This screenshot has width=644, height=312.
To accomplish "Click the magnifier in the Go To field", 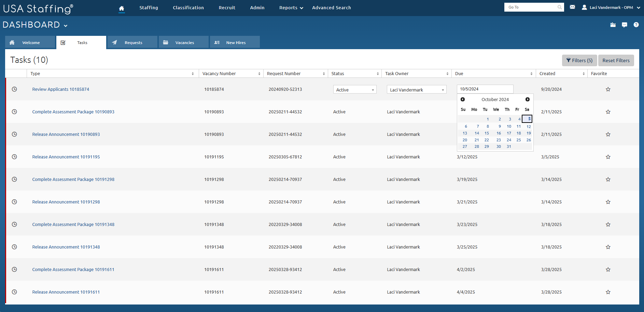I will (x=560, y=7).
